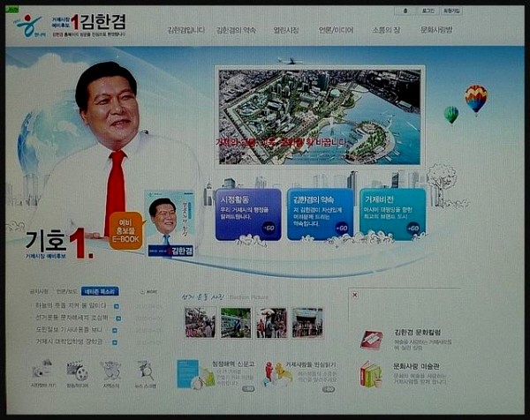The width and height of the screenshot is (530, 420).
Task: Click the more link beside board tabs
Action: click(149, 291)
